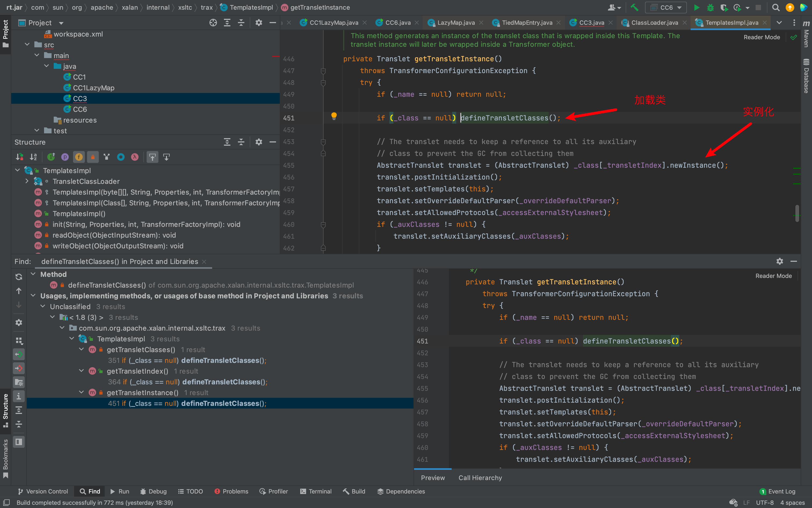This screenshot has height=508, width=812.
Task: Switch to the LazyMap.java tab
Action: (x=456, y=23)
